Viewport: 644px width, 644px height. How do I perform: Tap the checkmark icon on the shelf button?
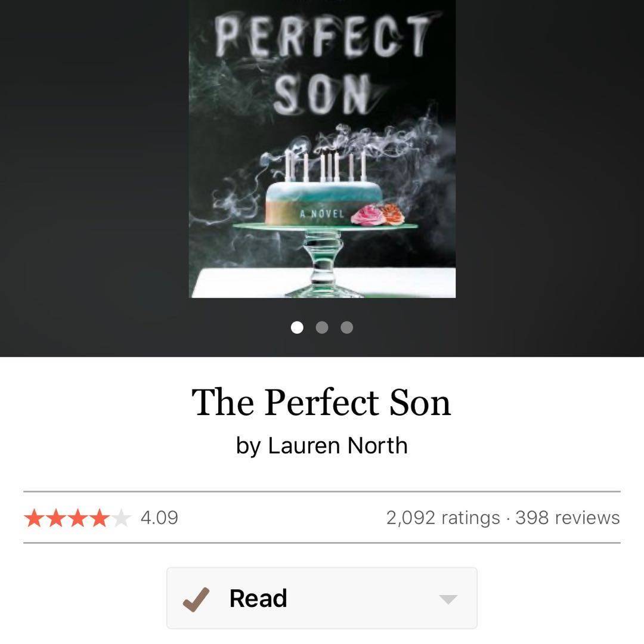coord(196,598)
